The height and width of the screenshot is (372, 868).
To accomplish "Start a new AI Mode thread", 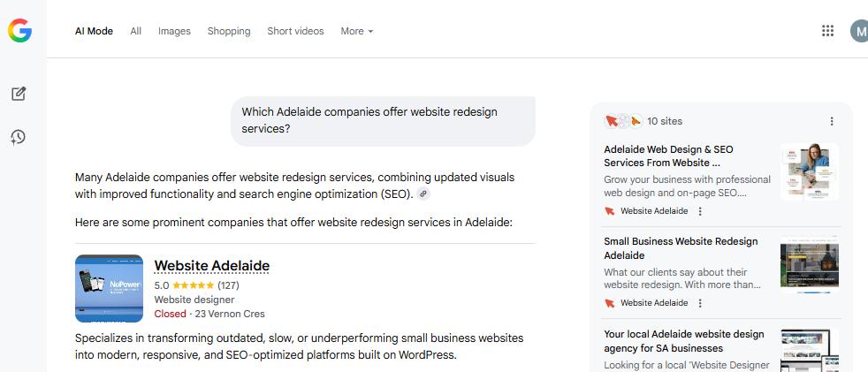I will point(19,94).
